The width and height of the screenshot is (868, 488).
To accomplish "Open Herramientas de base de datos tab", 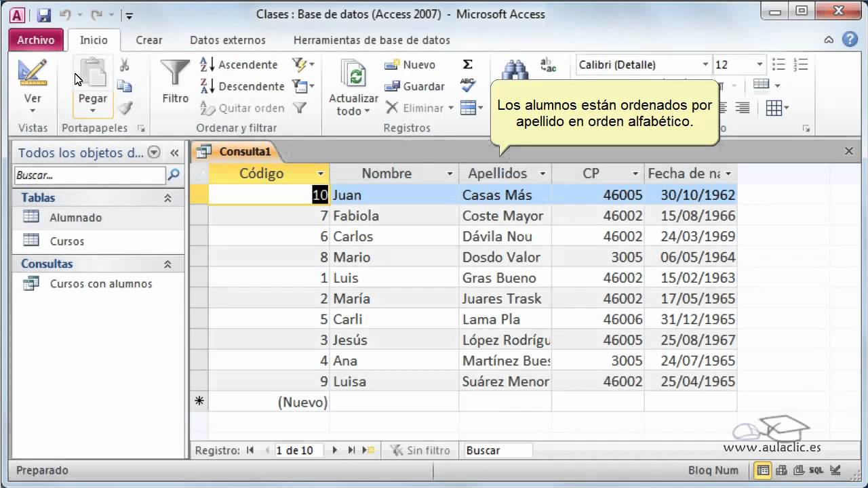I will click(372, 40).
